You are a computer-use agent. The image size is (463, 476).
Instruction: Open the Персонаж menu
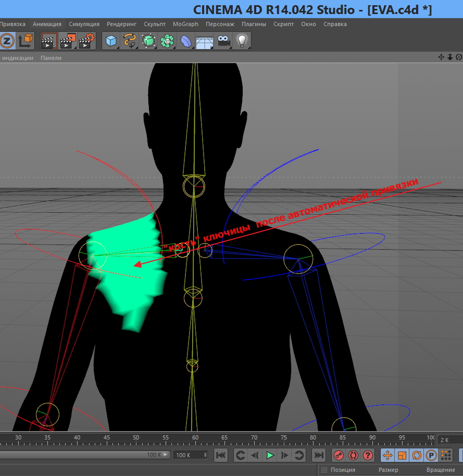(x=220, y=24)
